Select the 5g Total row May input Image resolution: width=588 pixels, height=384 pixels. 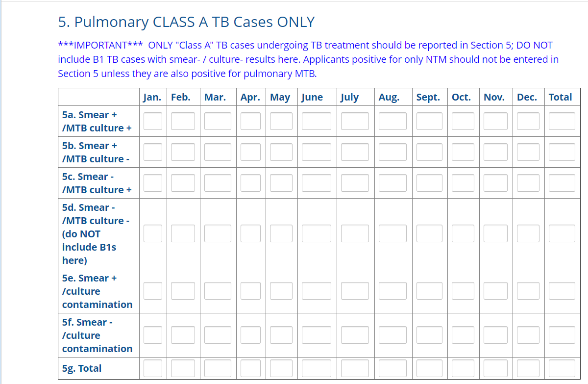pos(281,368)
